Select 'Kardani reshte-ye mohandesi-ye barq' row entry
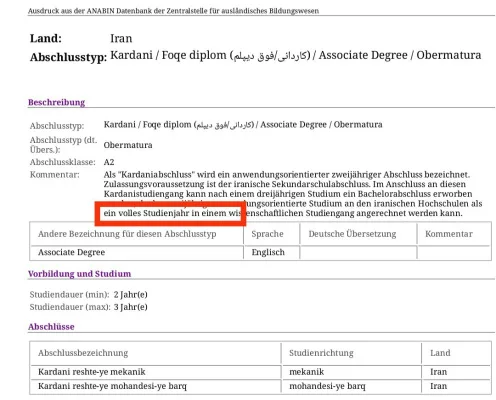This screenshot has width=496, height=400. click(x=112, y=386)
